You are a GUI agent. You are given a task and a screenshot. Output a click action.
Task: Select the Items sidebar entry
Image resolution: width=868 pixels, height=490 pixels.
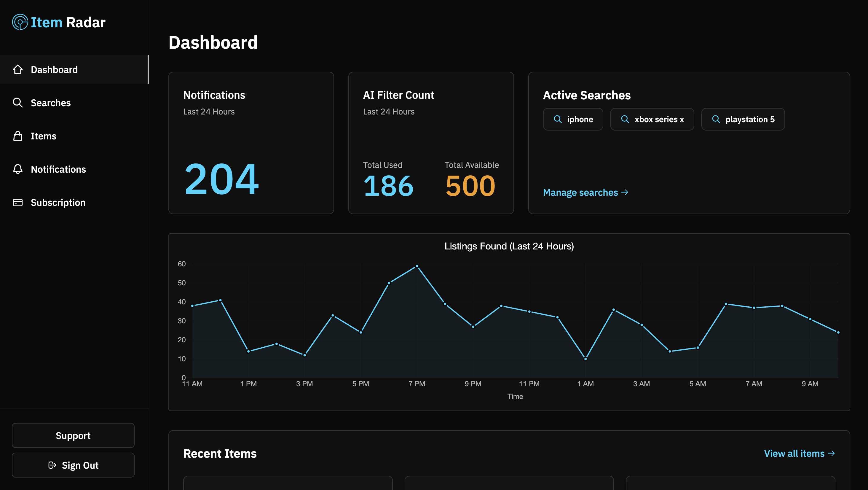coord(44,136)
